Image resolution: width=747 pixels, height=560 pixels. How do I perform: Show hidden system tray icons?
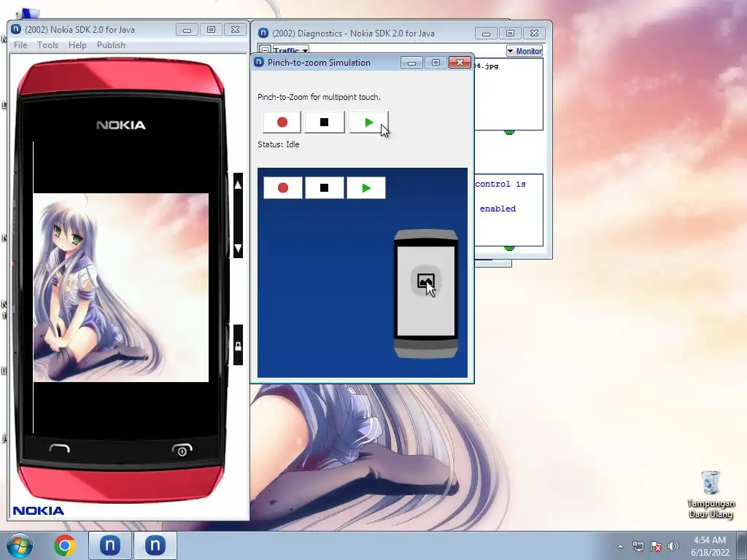click(x=620, y=546)
